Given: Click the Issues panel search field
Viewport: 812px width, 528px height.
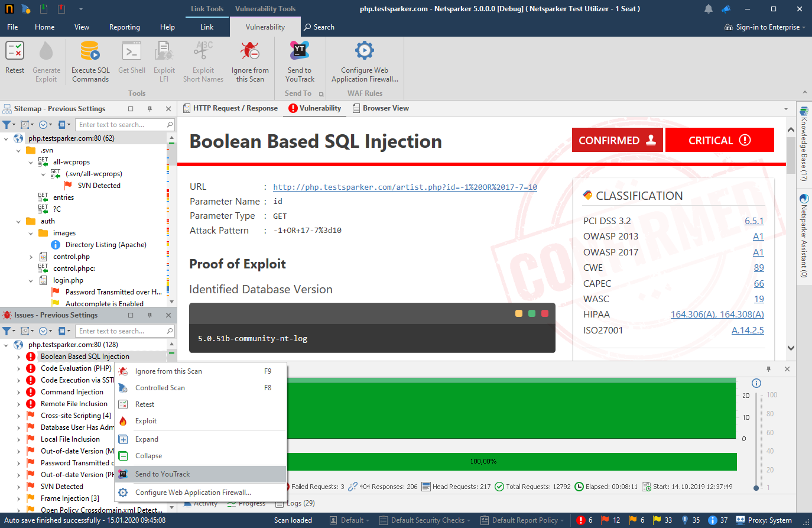Looking at the screenshot, I should pos(124,331).
